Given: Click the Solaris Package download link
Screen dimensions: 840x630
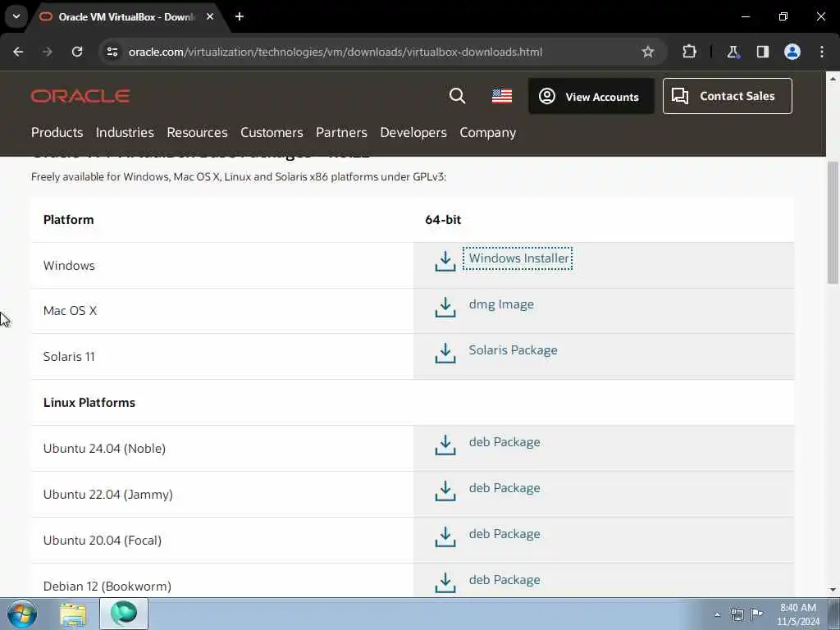Looking at the screenshot, I should coord(513,349).
